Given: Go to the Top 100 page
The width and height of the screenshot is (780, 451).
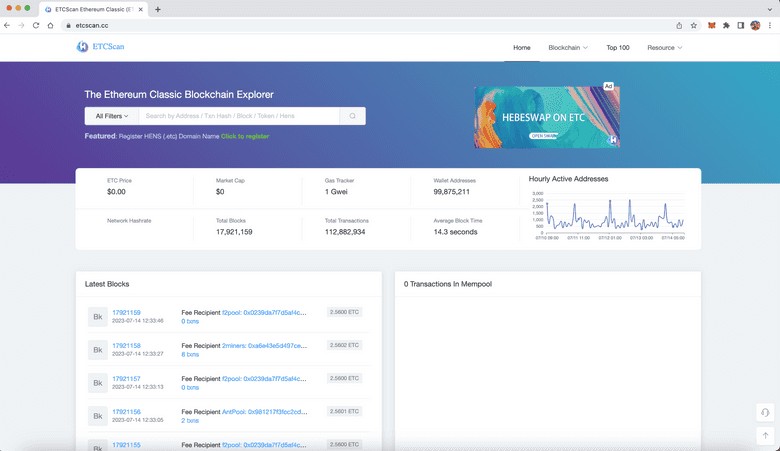Looking at the screenshot, I should point(617,48).
